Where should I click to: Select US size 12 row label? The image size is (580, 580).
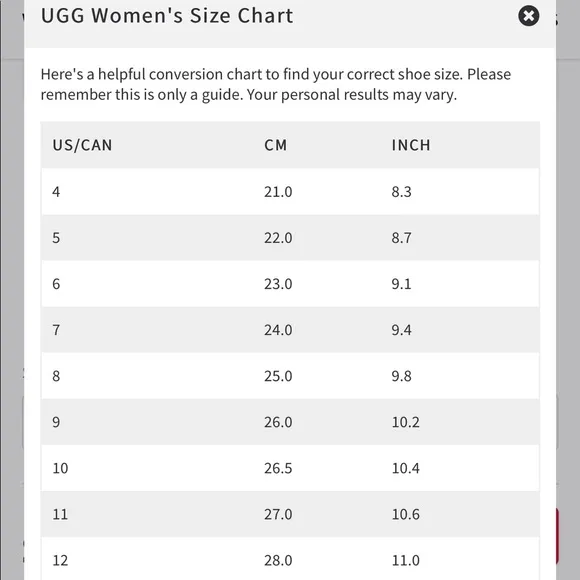(x=60, y=560)
